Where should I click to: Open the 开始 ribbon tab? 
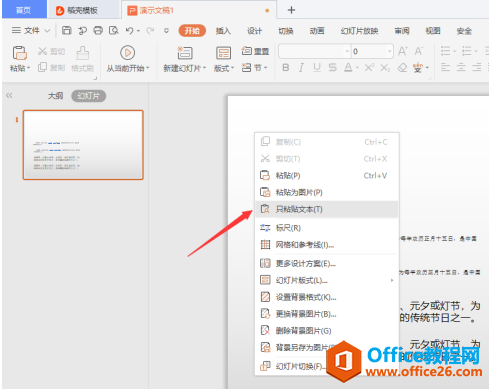(x=192, y=31)
